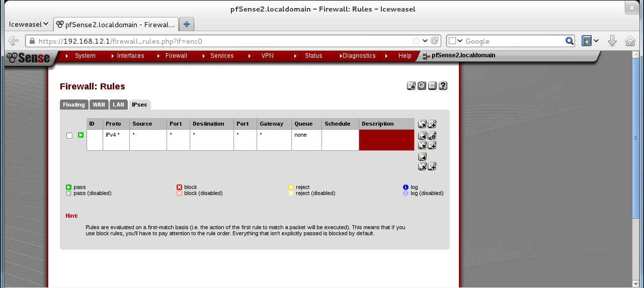Open the help question mark icon
The width and height of the screenshot is (644, 288).
coord(443,86)
